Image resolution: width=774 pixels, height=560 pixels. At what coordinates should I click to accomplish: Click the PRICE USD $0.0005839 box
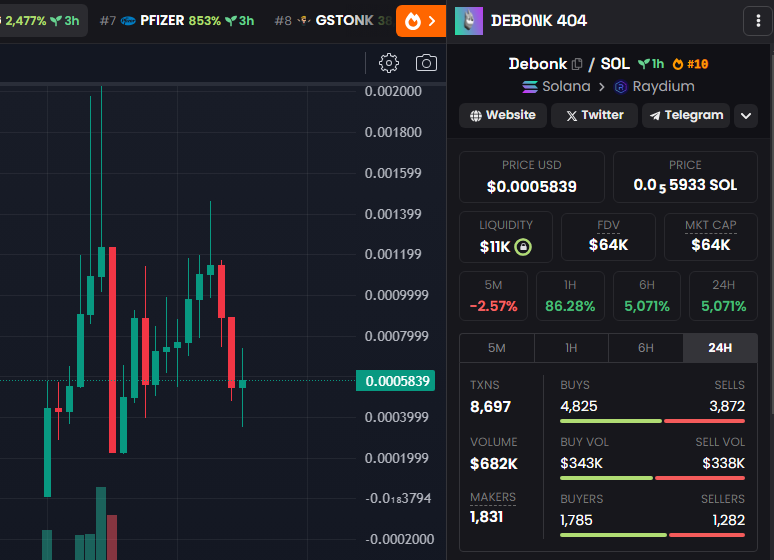(532, 177)
